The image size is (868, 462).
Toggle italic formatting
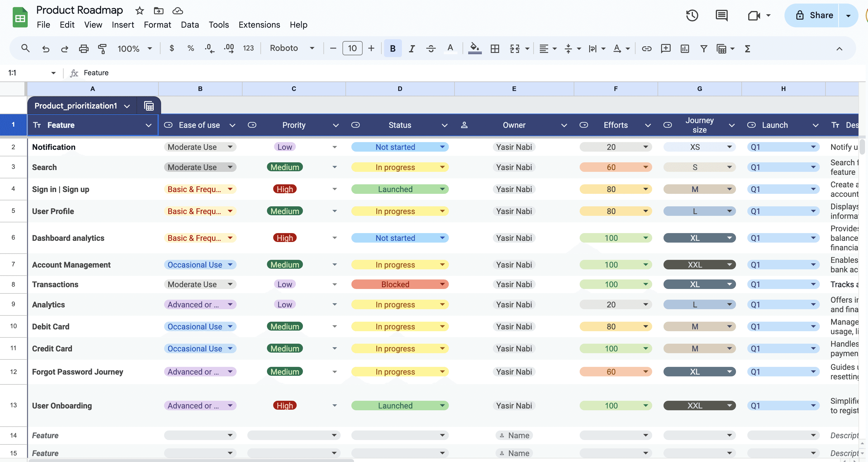click(x=411, y=48)
